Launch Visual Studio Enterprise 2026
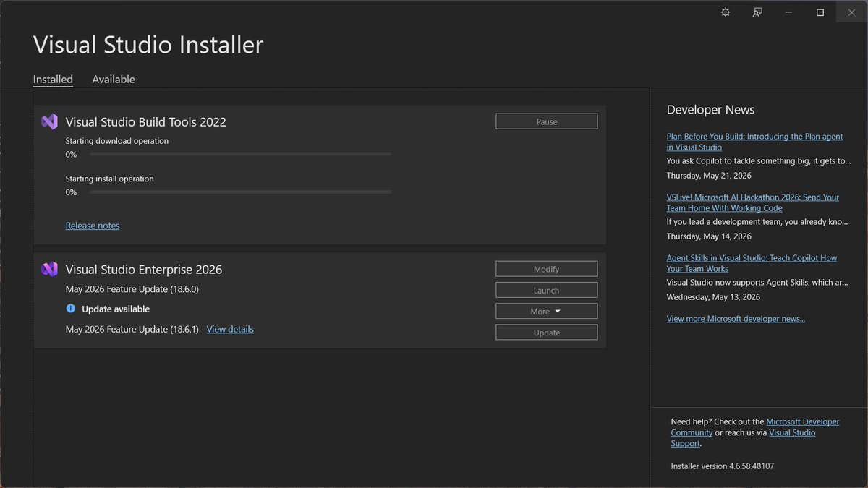This screenshot has height=488, width=868. coord(547,290)
